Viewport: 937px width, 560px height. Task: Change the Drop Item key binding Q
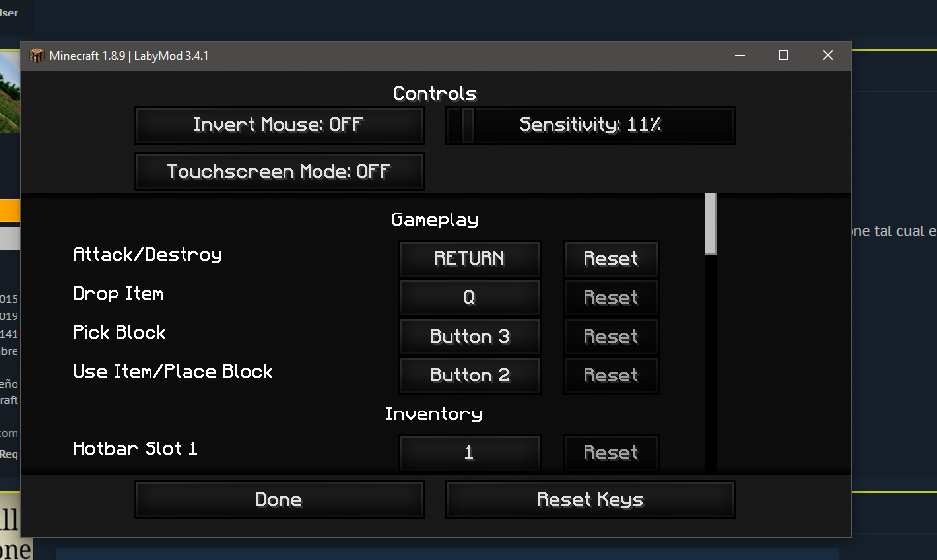click(x=470, y=298)
